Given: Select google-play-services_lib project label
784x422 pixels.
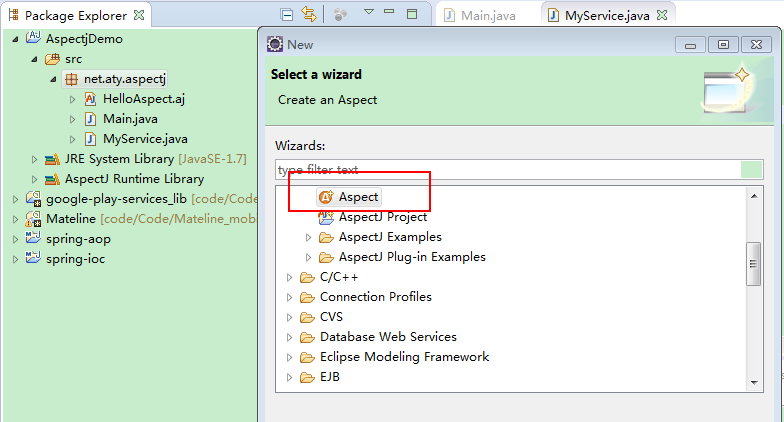Looking at the screenshot, I should tap(116, 199).
